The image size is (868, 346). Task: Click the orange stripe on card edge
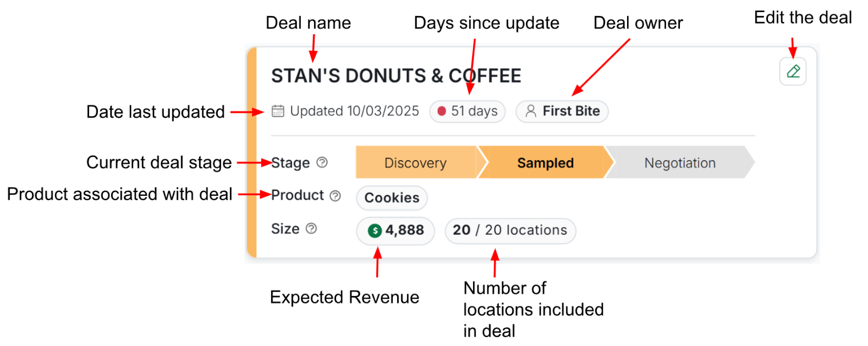click(251, 152)
